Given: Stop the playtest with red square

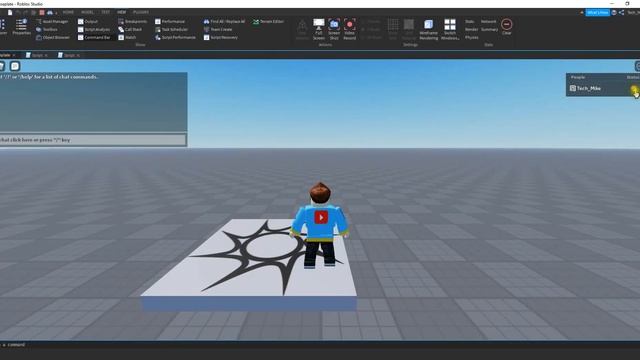Looking at the screenshot, I should (42, 13).
